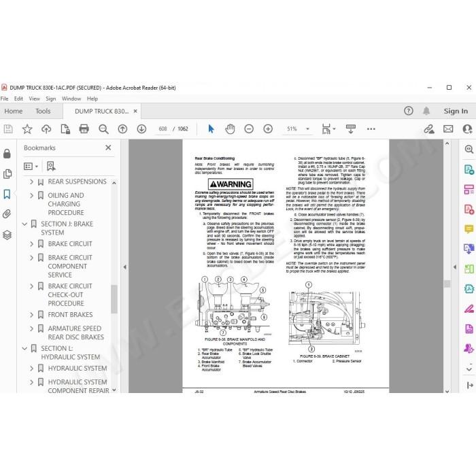Collapse SECTION L: HYDRAULIC SYSTEM
This screenshot has height=476, width=476.
[24, 348]
